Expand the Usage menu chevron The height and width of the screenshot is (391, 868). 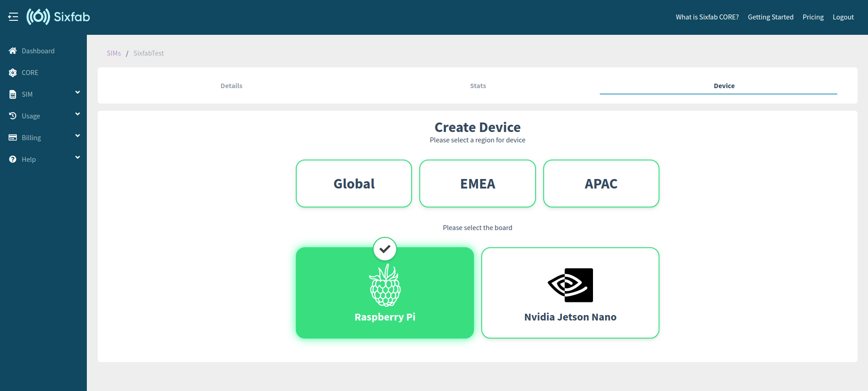click(77, 114)
